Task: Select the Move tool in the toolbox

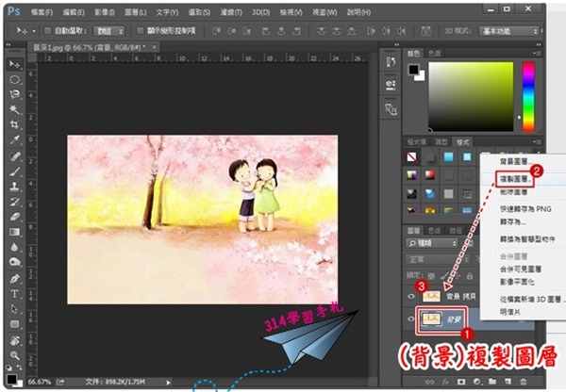Action: click(14, 64)
